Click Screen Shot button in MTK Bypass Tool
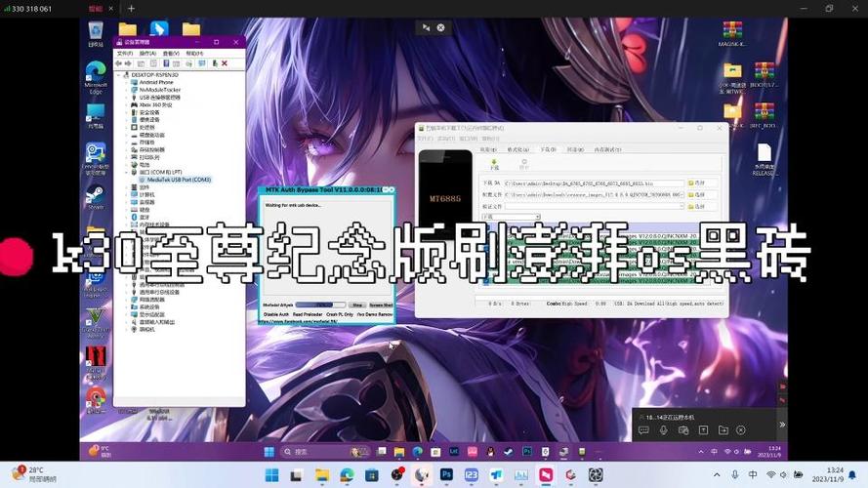Screen dimensions: 868x488 coord(381,305)
